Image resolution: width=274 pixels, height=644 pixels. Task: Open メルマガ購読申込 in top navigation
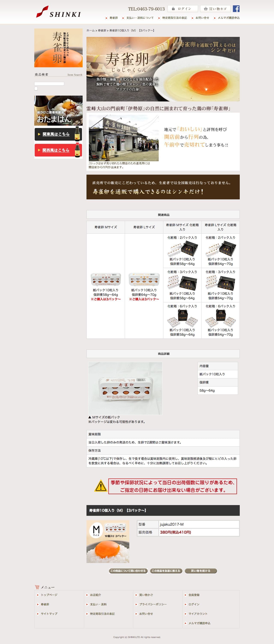(x=229, y=18)
